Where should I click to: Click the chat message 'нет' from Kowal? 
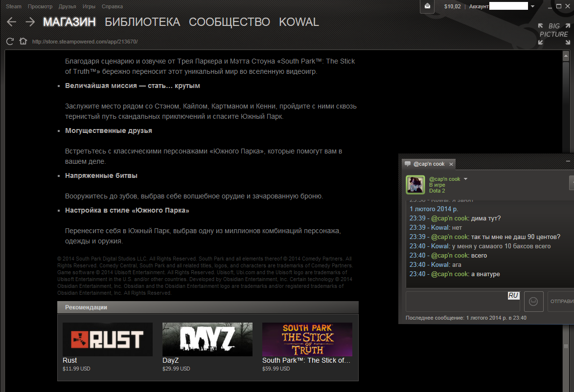point(457,227)
